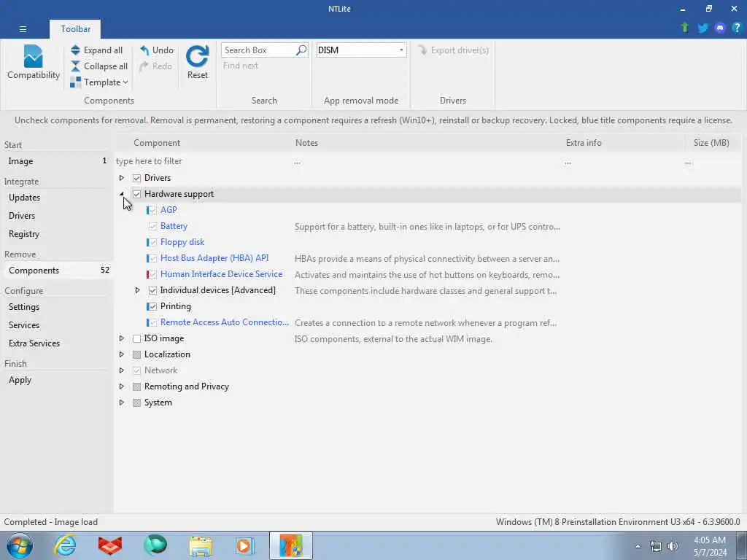Image resolution: width=747 pixels, height=560 pixels.
Task: Select the Floppy disk component label
Action: click(182, 242)
